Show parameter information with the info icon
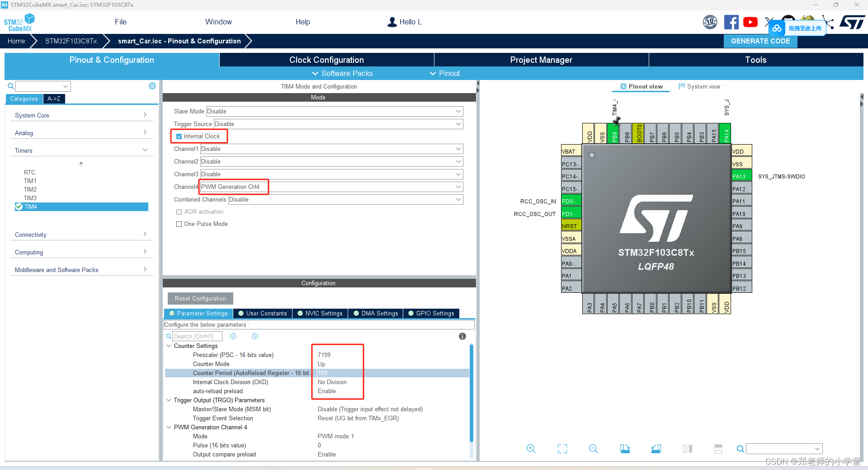Image resolution: width=868 pixels, height=470 pixels. point(462,336)
